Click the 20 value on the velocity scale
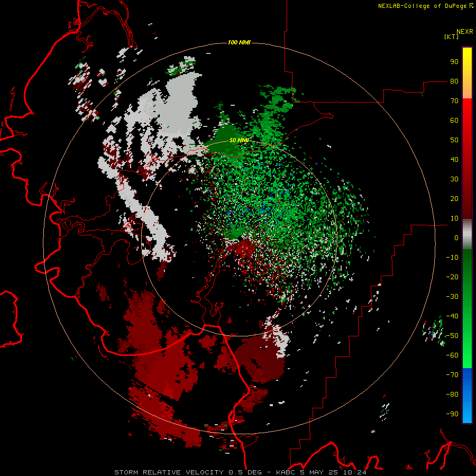This screenshot has height=476, width=476. [x=454, y=199]
